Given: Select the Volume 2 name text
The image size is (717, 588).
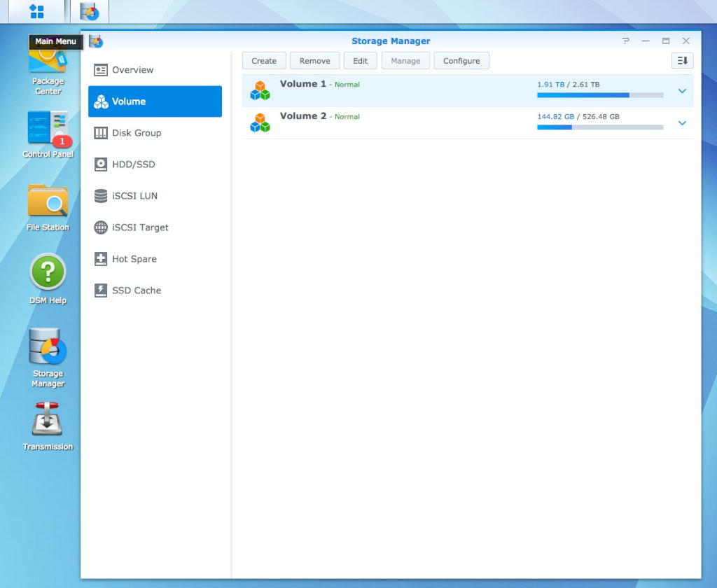Looking at the screenshot, I should pyautogui.click(x=302, y=115).
